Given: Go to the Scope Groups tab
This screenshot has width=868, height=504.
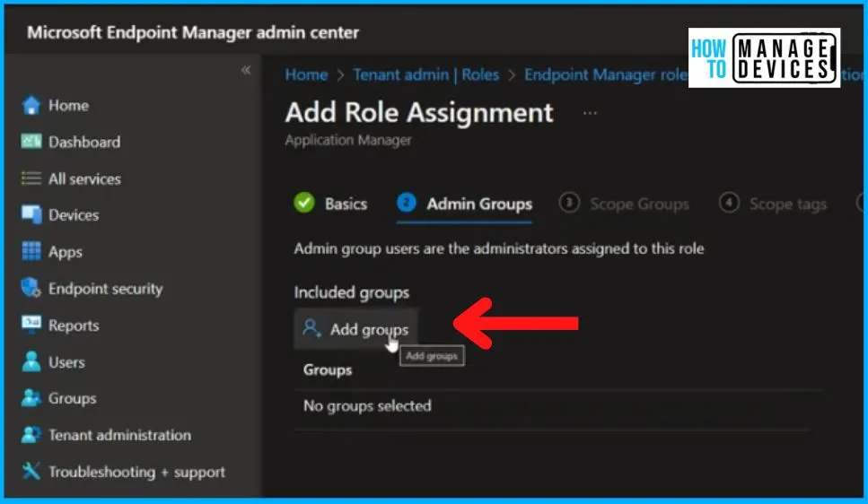Looking at the screenshot, I should pyautogui.click(x=625, y=204).
